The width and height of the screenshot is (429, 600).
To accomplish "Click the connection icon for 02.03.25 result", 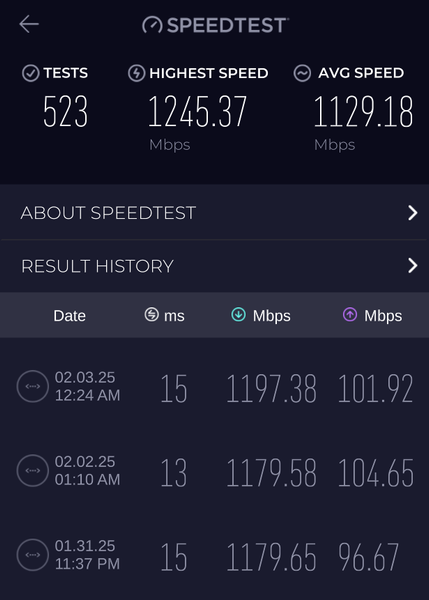I will pyautogui.click(x=33, y=386).
